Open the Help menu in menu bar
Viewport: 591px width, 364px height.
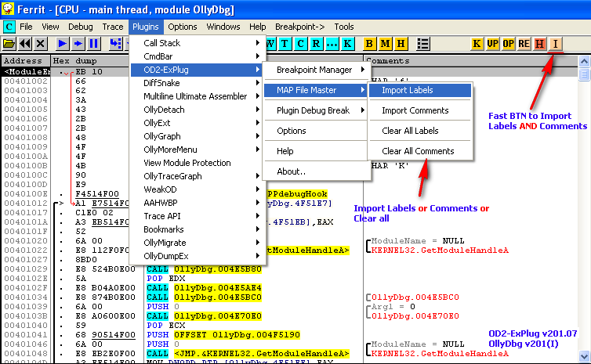[257, 27]
